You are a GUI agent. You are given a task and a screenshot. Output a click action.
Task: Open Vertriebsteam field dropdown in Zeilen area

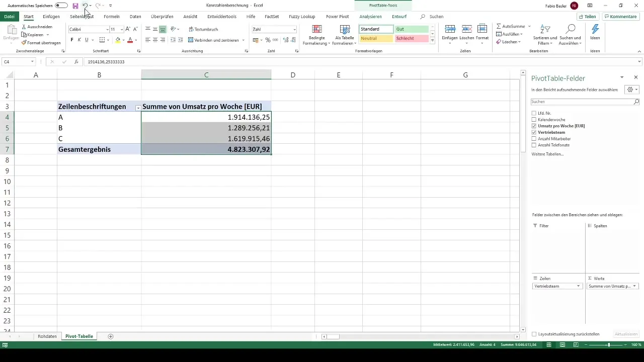pos(578,286)
